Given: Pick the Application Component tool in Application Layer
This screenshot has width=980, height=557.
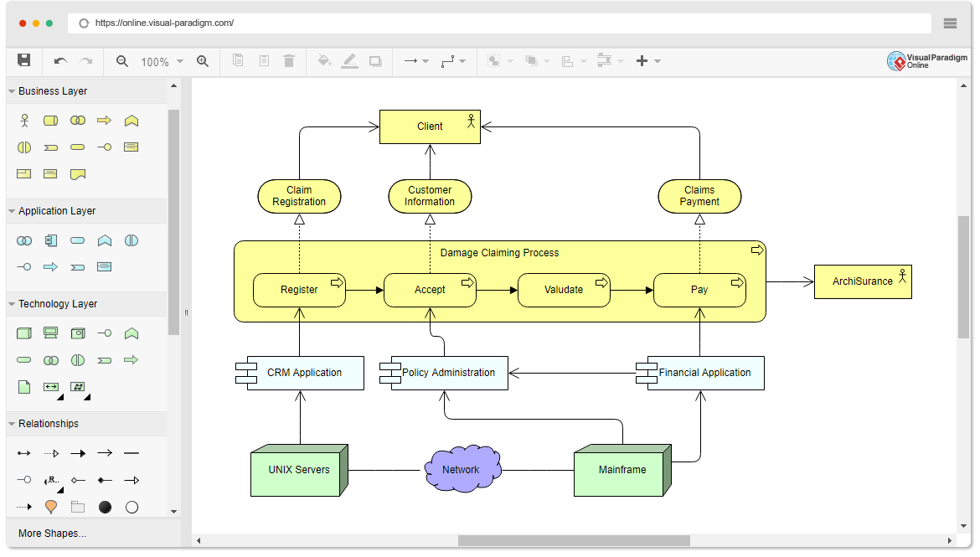Looking at the screenshot, I should [x=51, y=240].
